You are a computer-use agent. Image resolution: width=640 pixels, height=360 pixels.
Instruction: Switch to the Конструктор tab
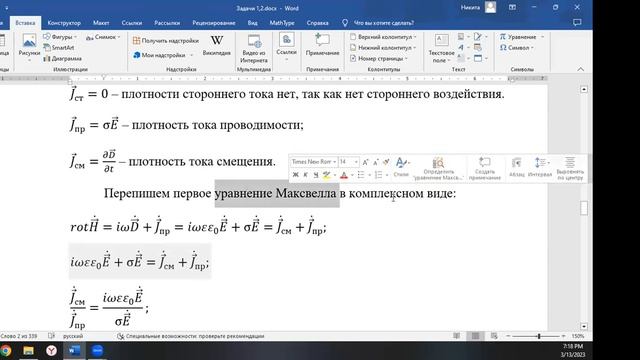click(x=64, y=23)
